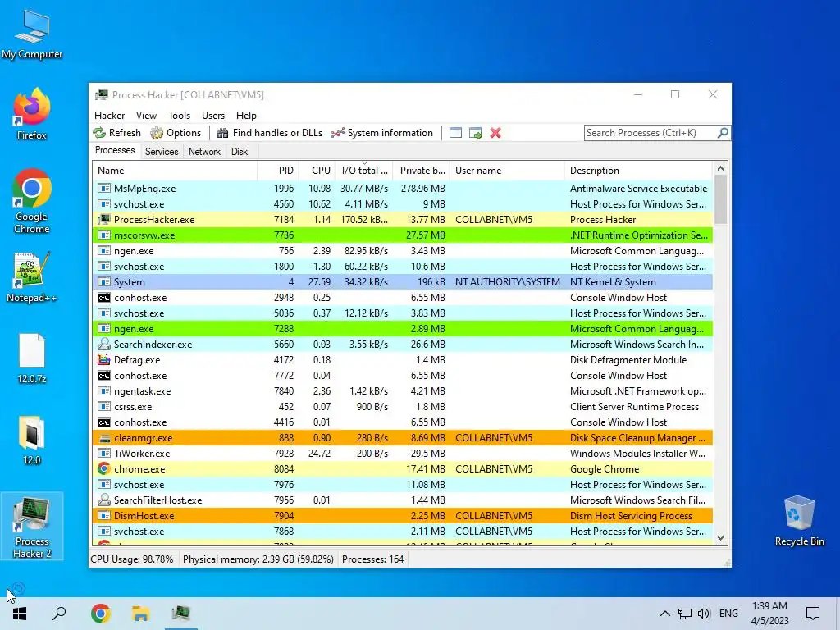Viewport: 840px width, 630px height.
Task: Click the find window toolbar icon
Action: click(x=455, y=133)
